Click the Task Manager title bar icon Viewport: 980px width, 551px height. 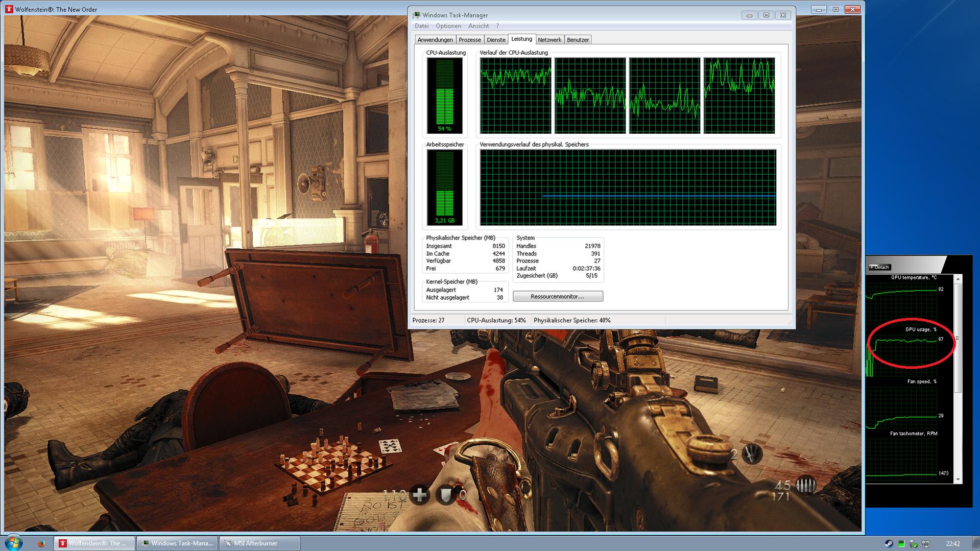417,15
